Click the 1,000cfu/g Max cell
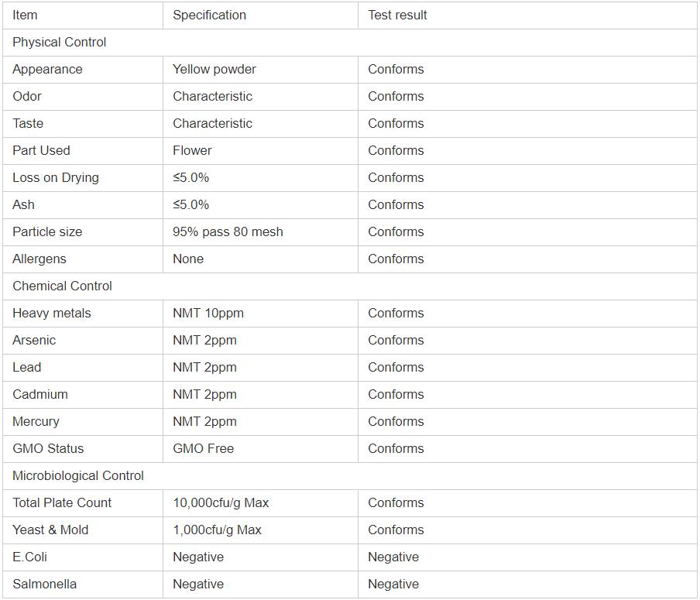Image resolution: width=700 pixels, height=600 pixels. [x=217, y=530]
